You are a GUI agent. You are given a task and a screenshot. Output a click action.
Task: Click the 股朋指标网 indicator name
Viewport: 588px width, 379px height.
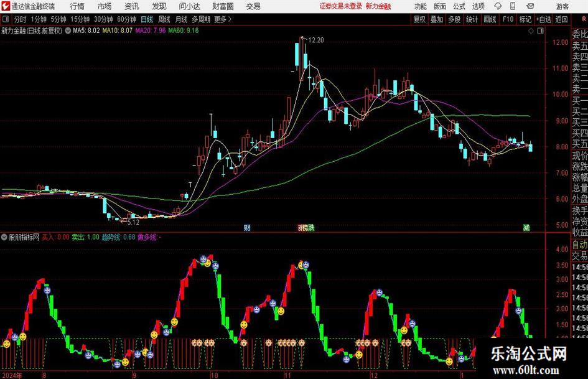tap(24, 237)
